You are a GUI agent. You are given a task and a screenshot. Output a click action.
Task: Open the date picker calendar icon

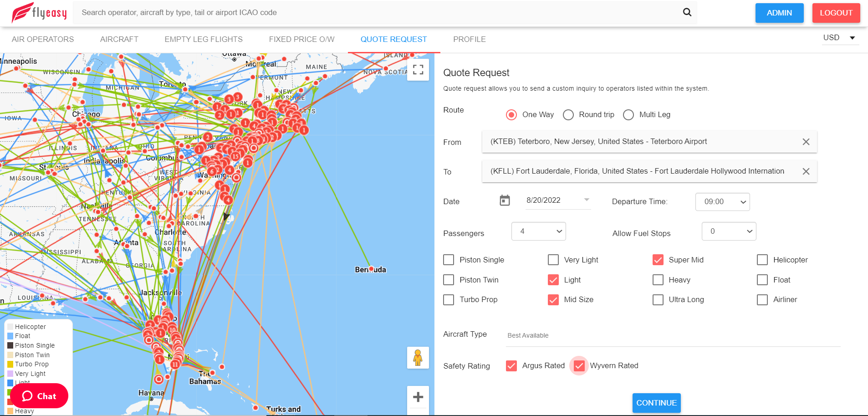(505, 200)
